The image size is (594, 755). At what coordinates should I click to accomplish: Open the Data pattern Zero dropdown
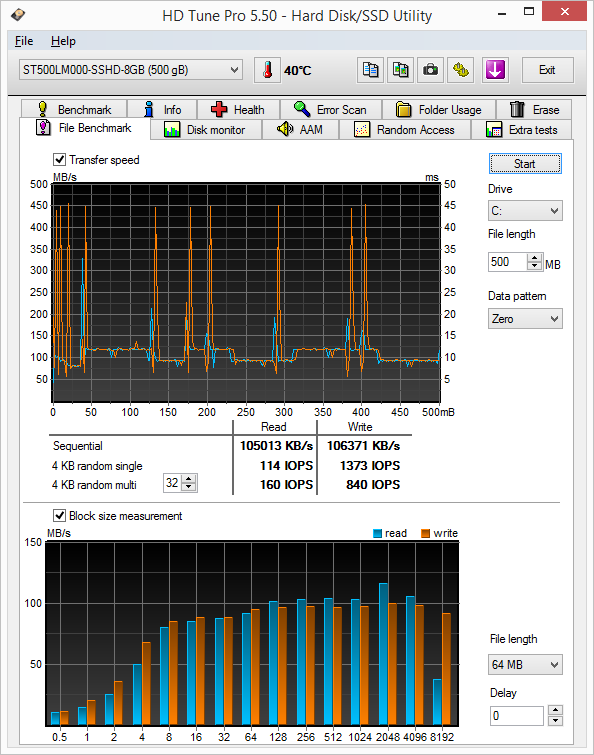[525, 319]
